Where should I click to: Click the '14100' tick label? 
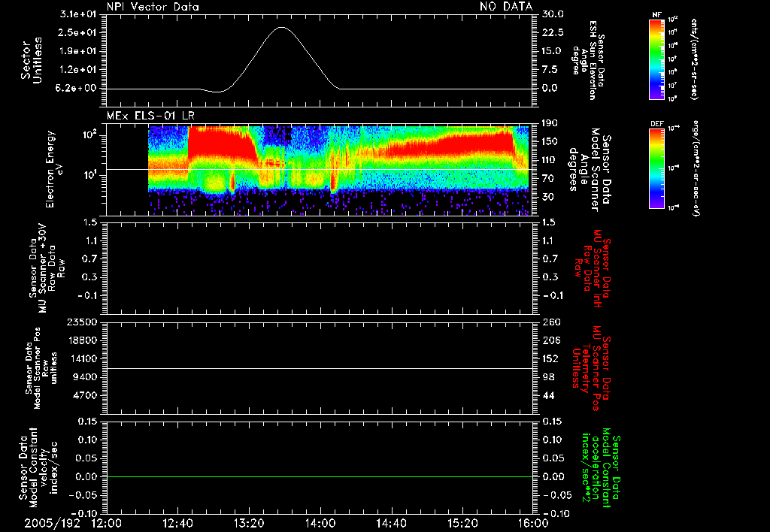pyautogui.click(x=81, y=358)
